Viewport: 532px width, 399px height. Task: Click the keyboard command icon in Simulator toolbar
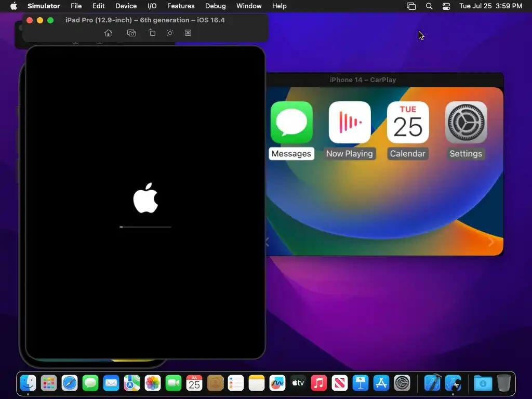[188, 33]
